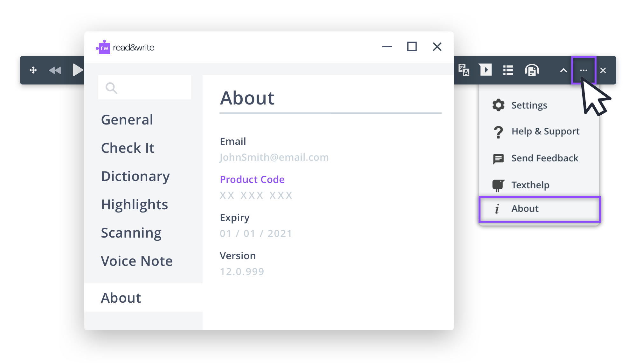Collapse toolbar with the up chevron
636x364 pixels.
563,71
